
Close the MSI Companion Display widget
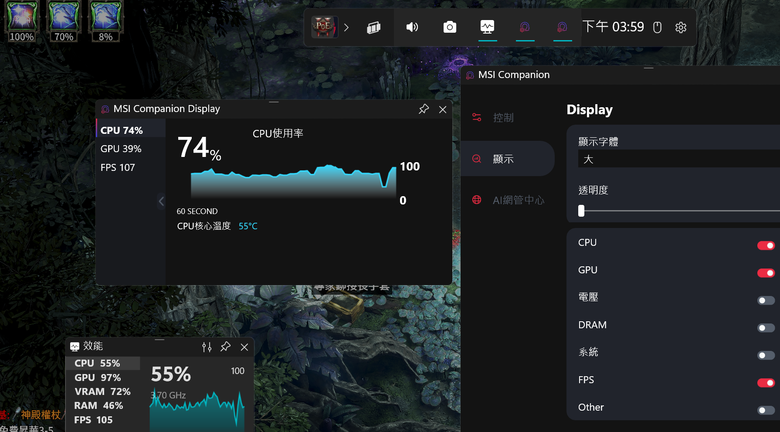443,109
